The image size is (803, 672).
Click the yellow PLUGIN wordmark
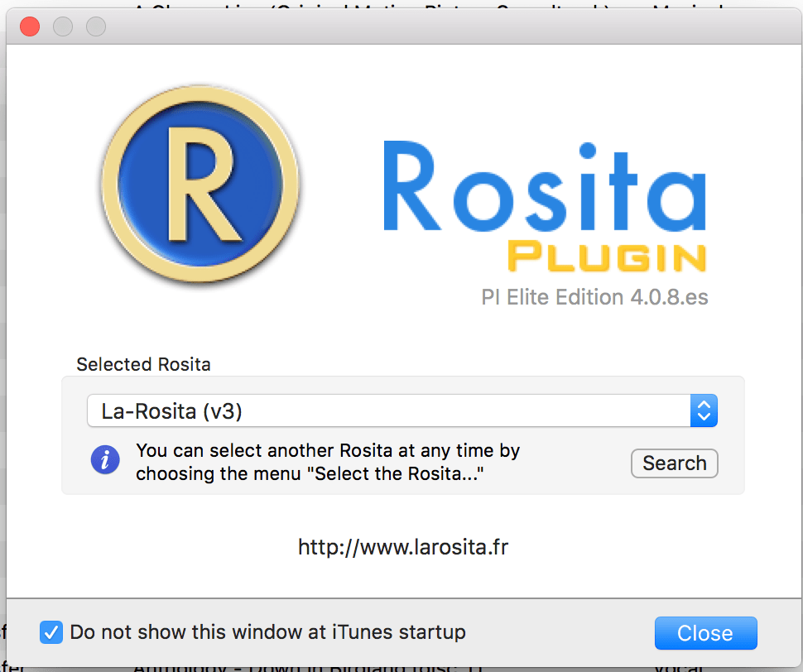point(607,257)
